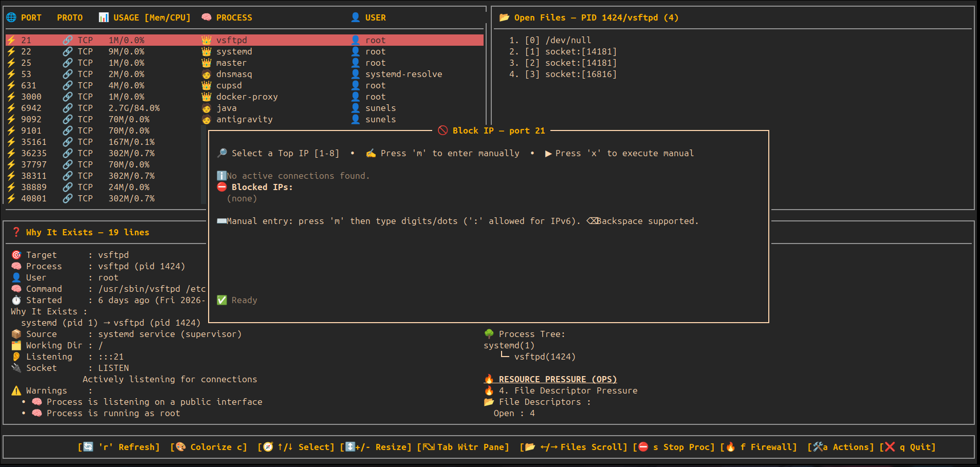Click the green Ready checkmark in dialog
The height and width of the screenshot is (467, 980).
click(x=222, y=300)
